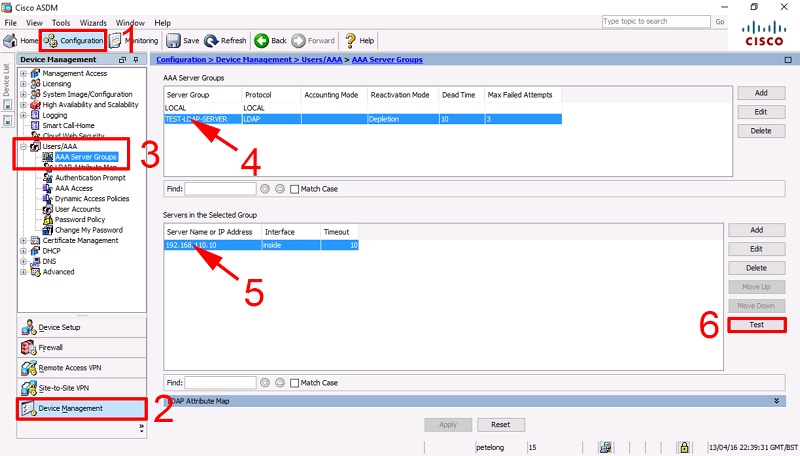Image resolution: width=800 pixels, height=456 pixels.
Task: Select Password Policy tree item
Action: tap(80, 219)
